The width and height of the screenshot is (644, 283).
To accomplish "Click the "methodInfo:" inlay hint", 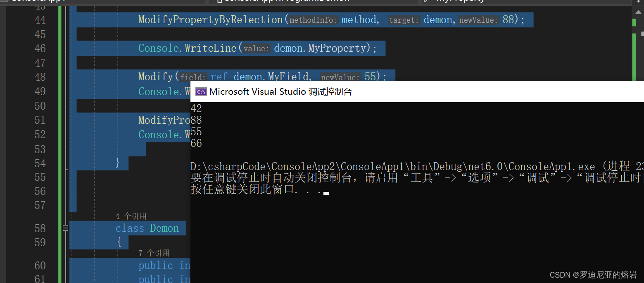I will [314, 20].
